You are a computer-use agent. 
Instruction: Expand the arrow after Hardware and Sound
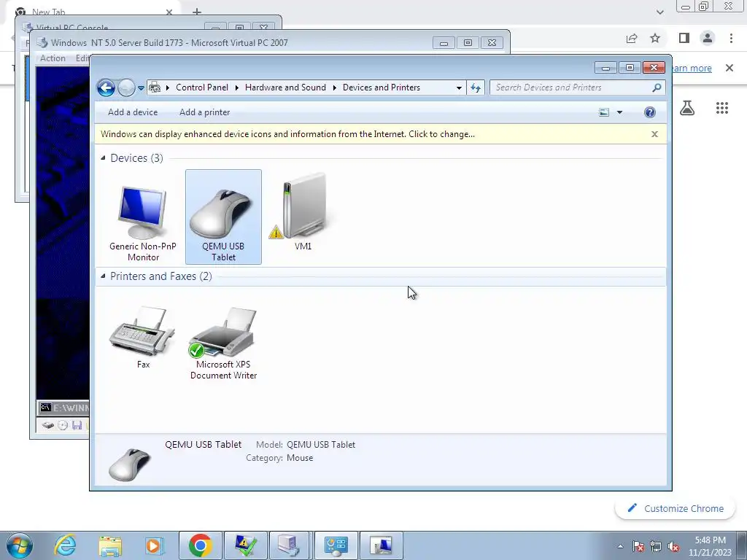click(334, 88)
